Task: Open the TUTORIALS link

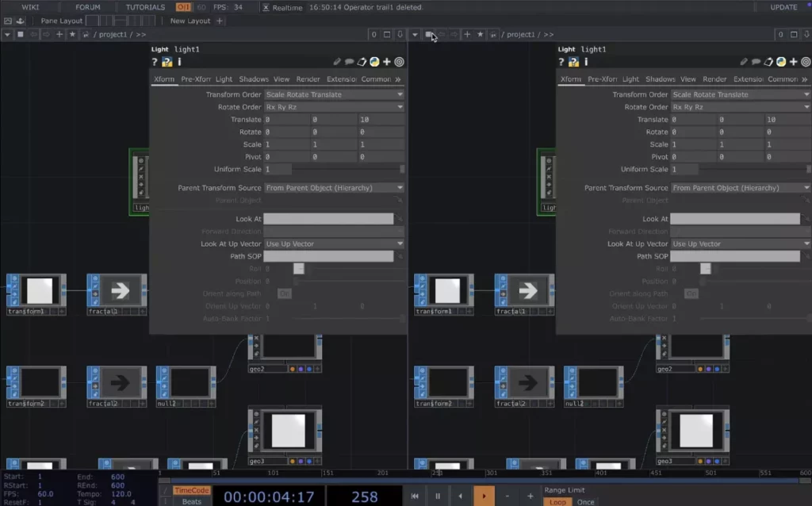Action: (x=145, y=7)
